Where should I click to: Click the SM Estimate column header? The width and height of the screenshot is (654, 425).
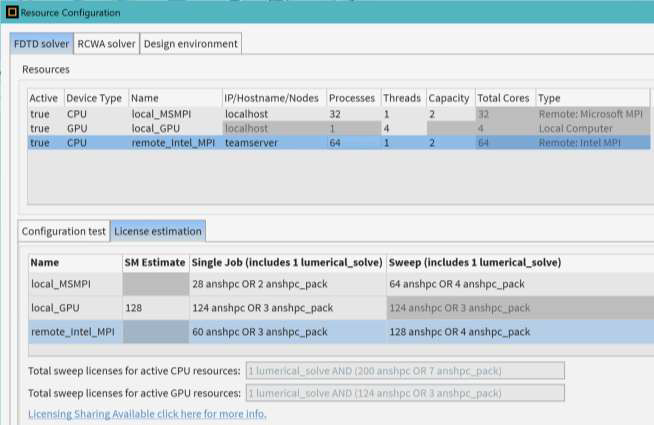coord(156,262)
